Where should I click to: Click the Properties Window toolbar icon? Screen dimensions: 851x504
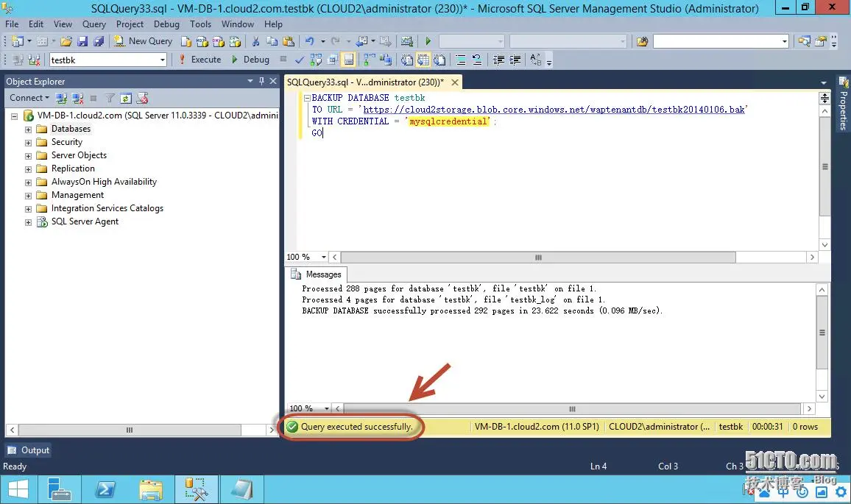[821, 41]
